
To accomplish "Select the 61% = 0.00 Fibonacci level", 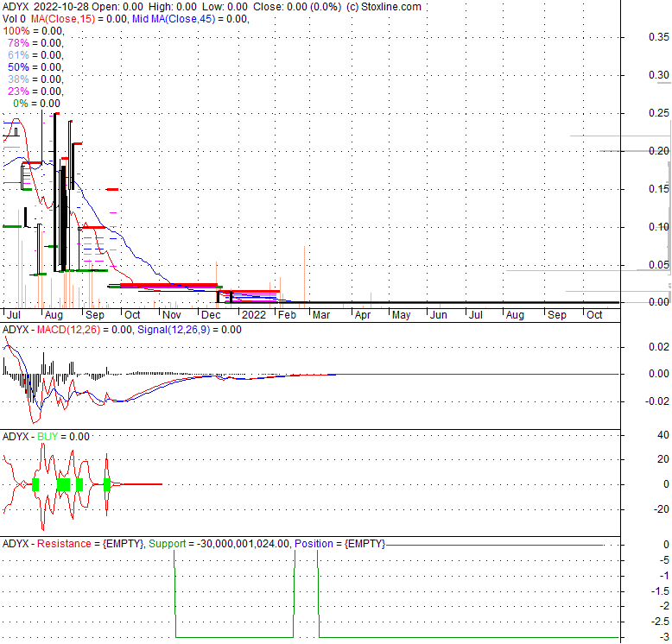I will pyautogui.click(x=35, y=54).
